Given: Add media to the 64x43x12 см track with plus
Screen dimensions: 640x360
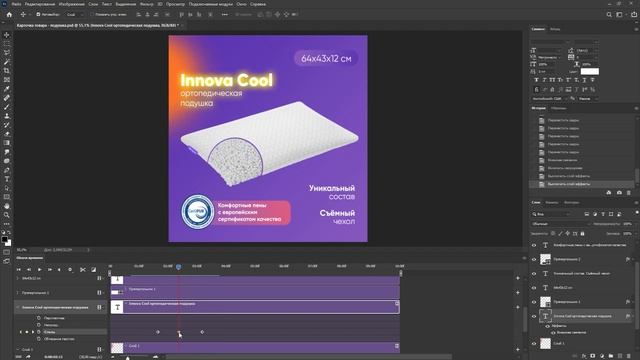Looking at the screenshot, I should click(x=518, y=278).
